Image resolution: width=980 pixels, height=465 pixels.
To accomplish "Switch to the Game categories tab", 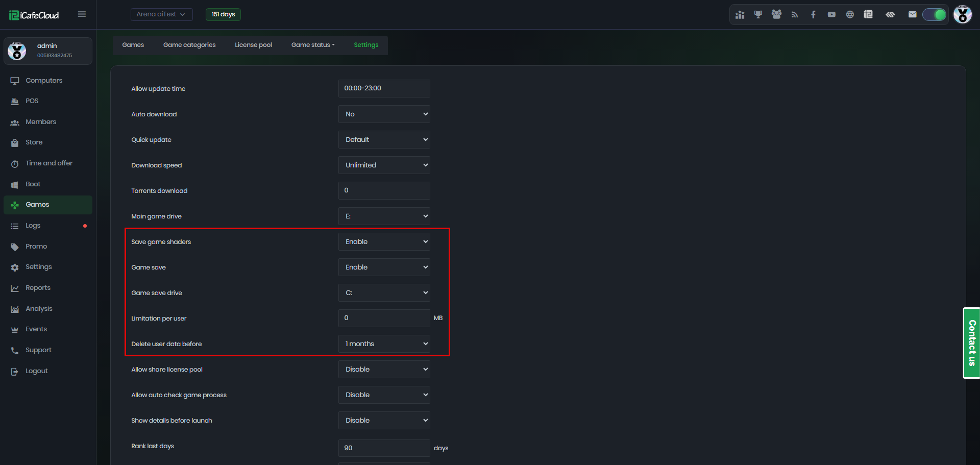I will click(x=189, y=45).
